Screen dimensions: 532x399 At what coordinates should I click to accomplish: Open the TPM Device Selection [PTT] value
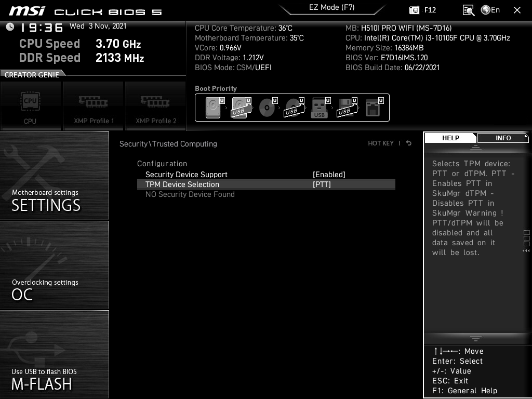coord(322,184)
